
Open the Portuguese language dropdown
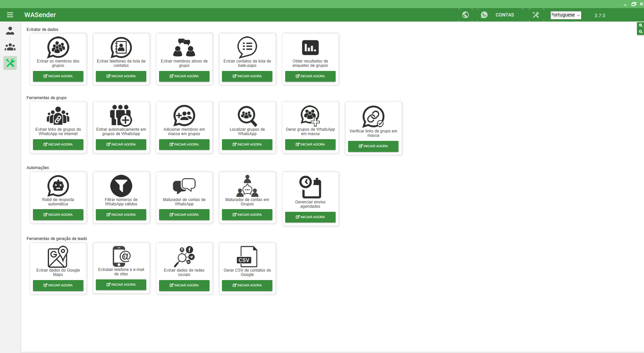(566, 15)
